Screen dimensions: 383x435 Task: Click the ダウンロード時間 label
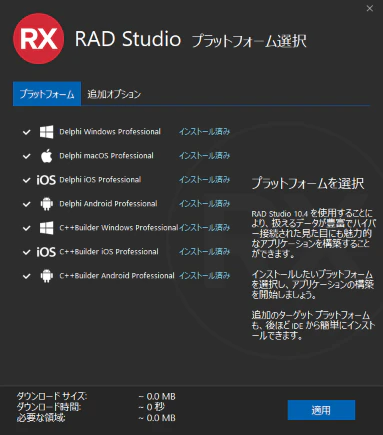point(49,407)
